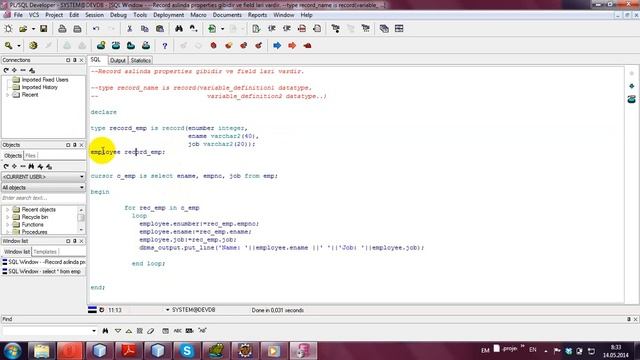
Task: Click the Imported Fixed Users folder
Action: 45,80
